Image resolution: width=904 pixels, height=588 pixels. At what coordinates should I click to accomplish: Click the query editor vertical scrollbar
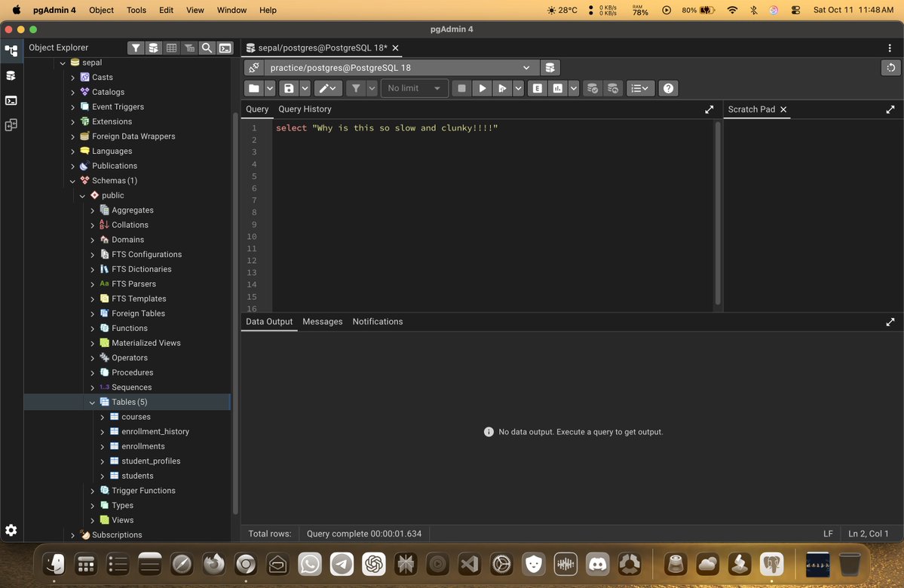coord(718,213)
